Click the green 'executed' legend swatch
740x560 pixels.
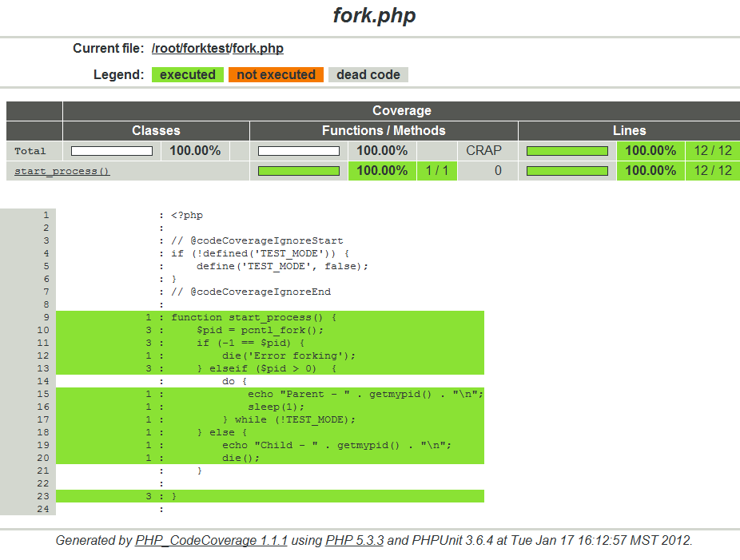coord(187,75)
